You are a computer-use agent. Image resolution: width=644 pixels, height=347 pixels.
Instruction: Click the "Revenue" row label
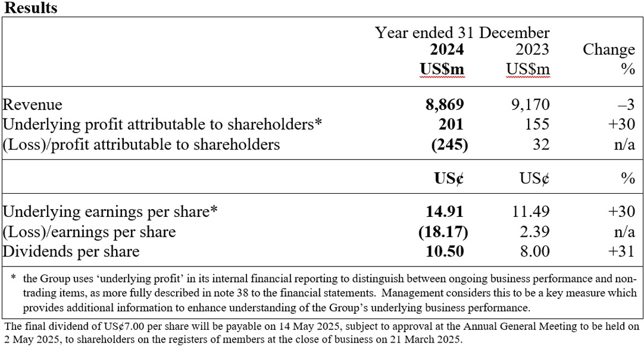click(33, 104)
